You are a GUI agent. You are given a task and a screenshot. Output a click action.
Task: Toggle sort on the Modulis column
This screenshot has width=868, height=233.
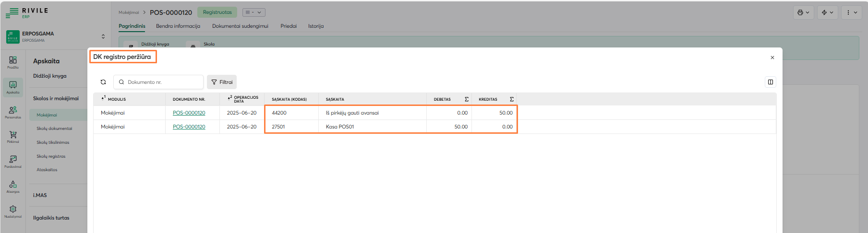114,99
